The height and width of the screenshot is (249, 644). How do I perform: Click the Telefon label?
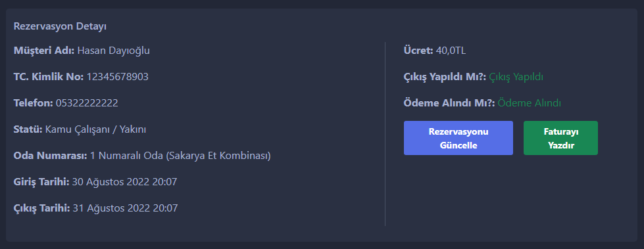point(34,103)
